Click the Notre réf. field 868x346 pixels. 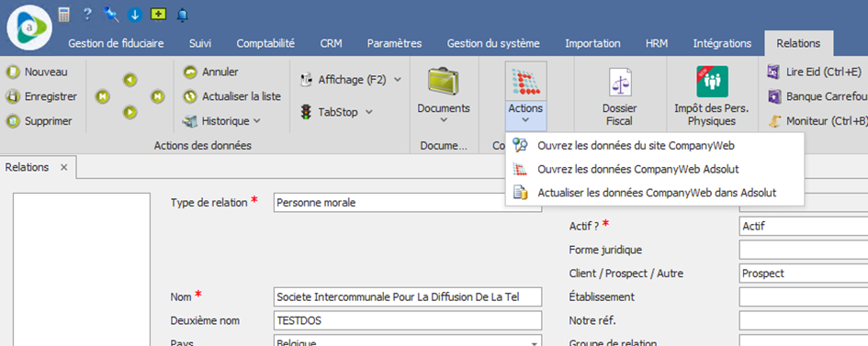tap(803, 320)
